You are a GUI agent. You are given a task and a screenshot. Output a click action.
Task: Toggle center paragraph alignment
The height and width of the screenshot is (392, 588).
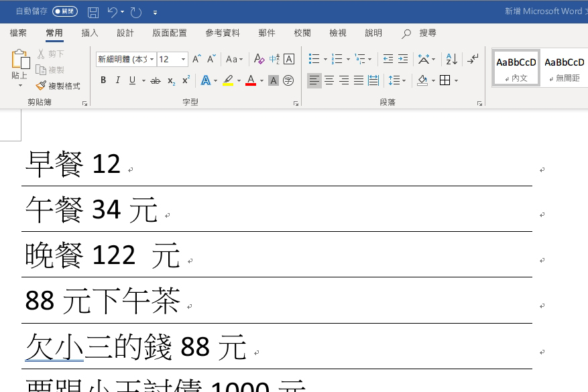tap(329, 80)
